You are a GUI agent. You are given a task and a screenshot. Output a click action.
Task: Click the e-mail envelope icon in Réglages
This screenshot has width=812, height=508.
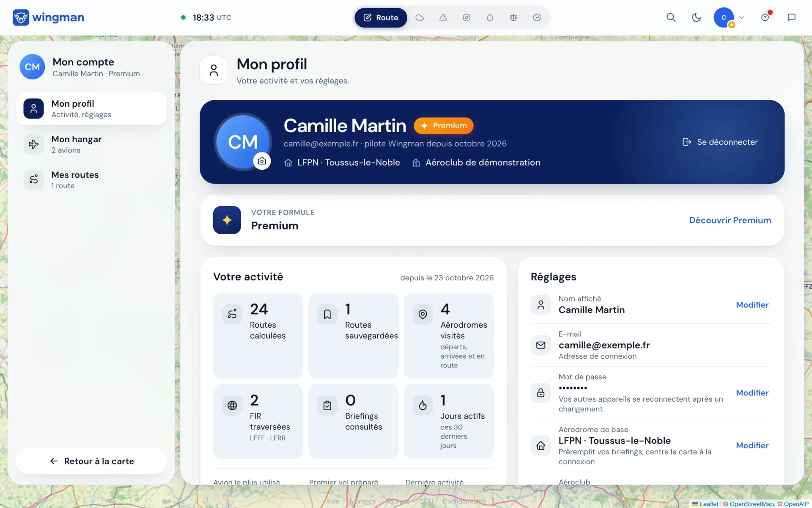coord(540,345)
